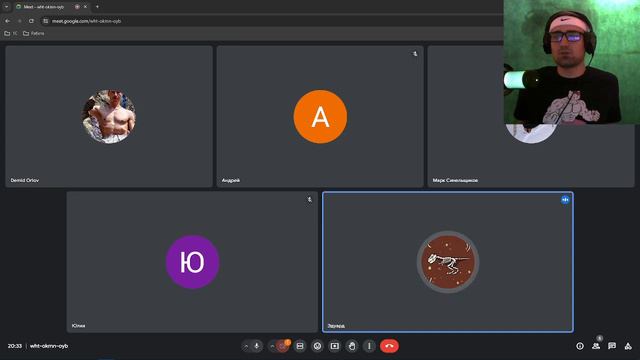Turn on captions in the call bar

pos(300,346)
